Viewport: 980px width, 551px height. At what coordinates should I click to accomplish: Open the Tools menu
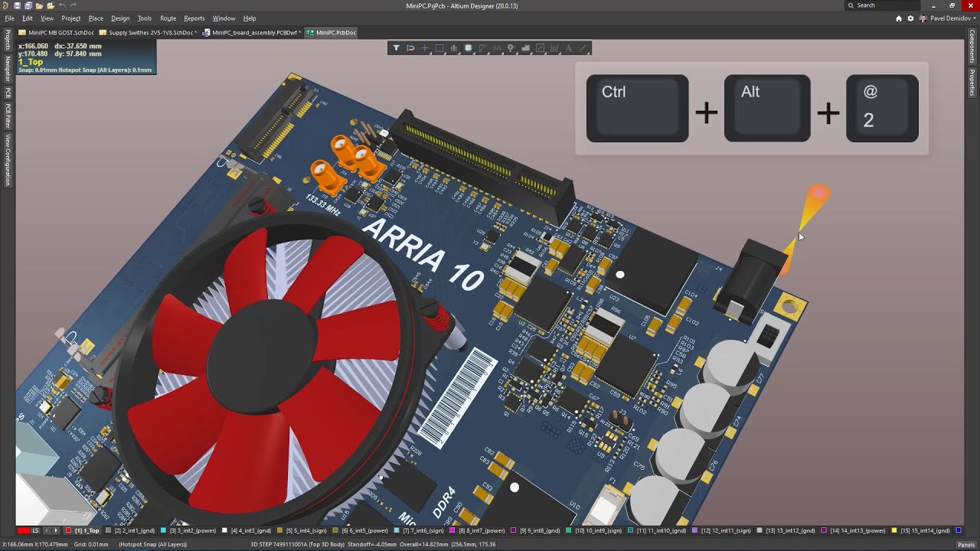coord(145,18)
